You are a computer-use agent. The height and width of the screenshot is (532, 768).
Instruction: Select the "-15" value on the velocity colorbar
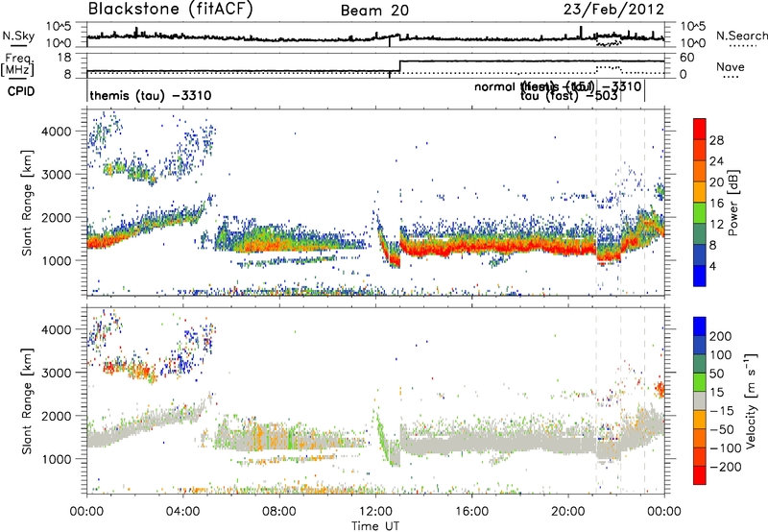click(x=722, y=411)
